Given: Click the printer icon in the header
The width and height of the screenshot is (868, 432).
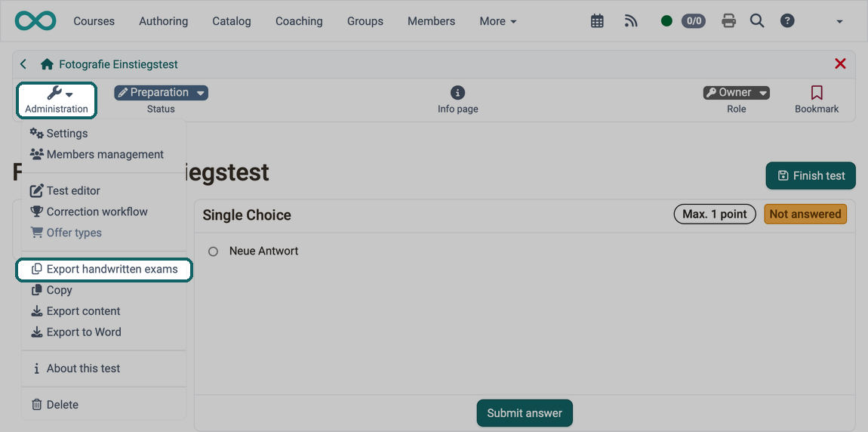Looking at the screenshot, I should click(728, 21).
